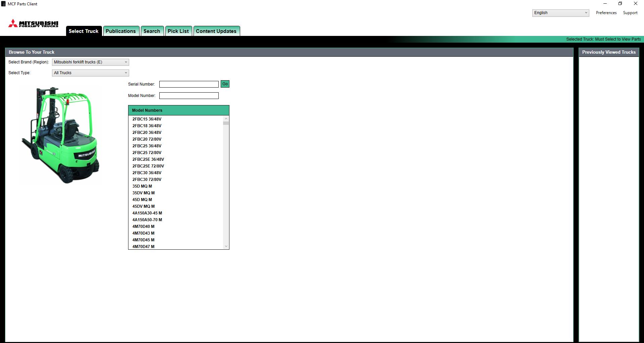Click the Model Numbers list header
The image size is (644, 343).
point(179,110)
